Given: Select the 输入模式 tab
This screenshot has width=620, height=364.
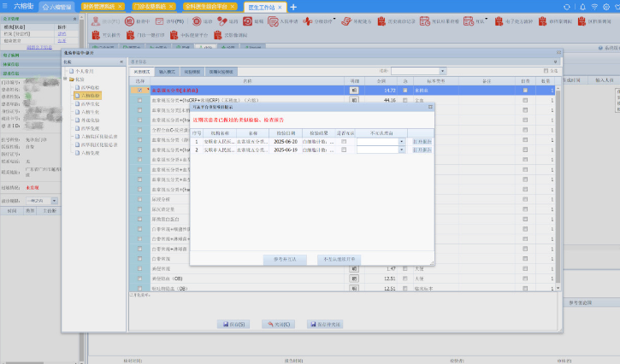Looking at the screenshot, I should [x=168, y=73].
